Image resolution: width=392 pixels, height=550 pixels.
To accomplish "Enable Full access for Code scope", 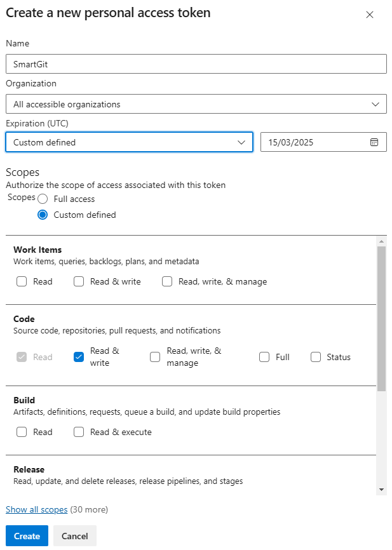I will click(264, 357).
